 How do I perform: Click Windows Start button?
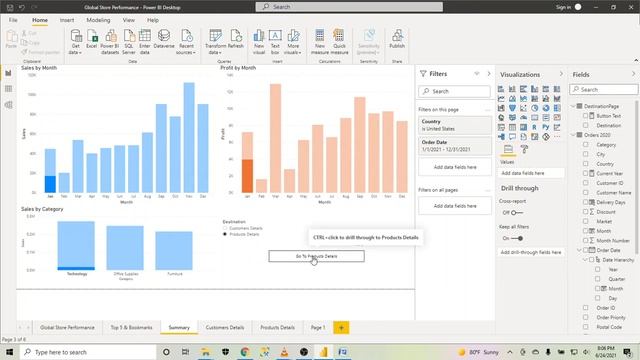(9, 352)
